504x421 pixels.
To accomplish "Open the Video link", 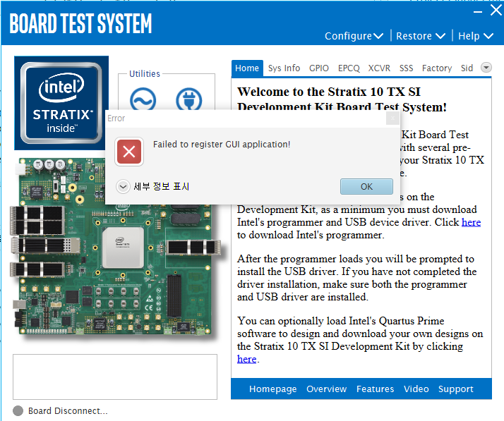I will pyautogui.click(x=416, y=389).
